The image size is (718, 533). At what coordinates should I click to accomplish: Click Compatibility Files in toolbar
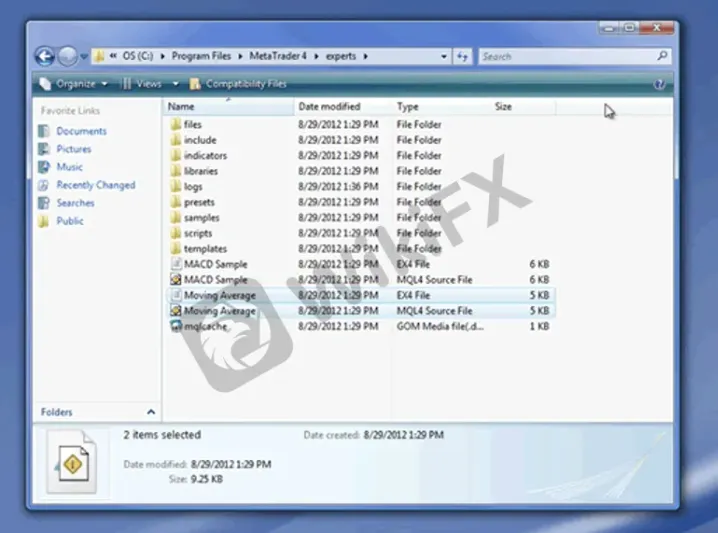[x=238, y=84]
